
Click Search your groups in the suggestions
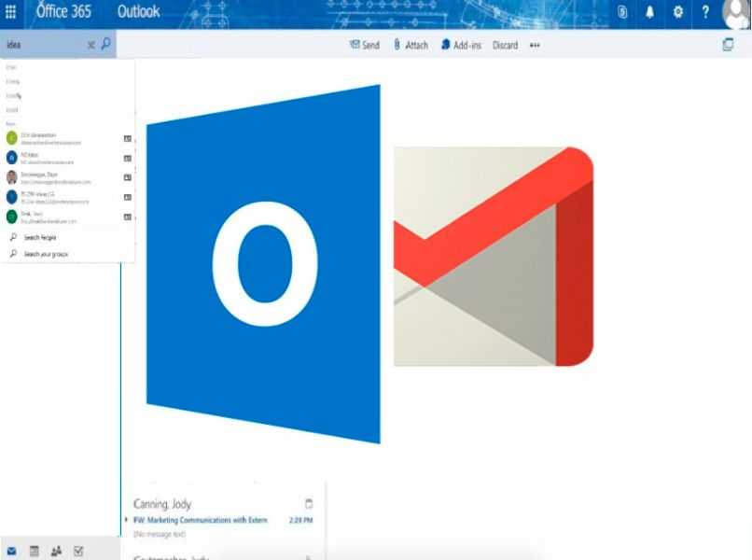(47, 255)
